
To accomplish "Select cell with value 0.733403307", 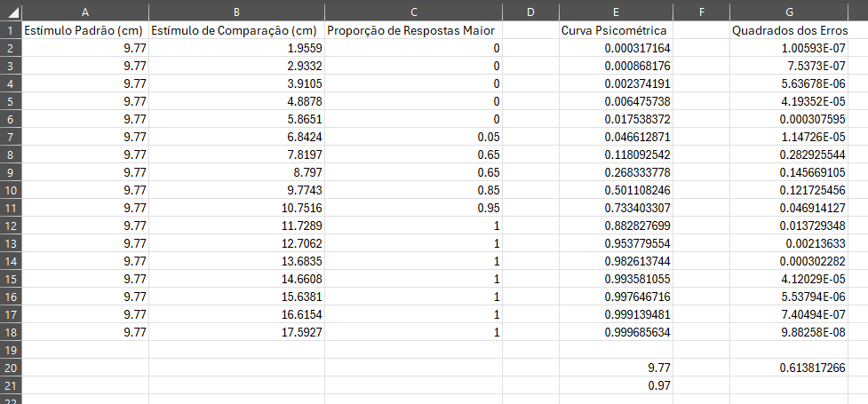I will [616, 208].
